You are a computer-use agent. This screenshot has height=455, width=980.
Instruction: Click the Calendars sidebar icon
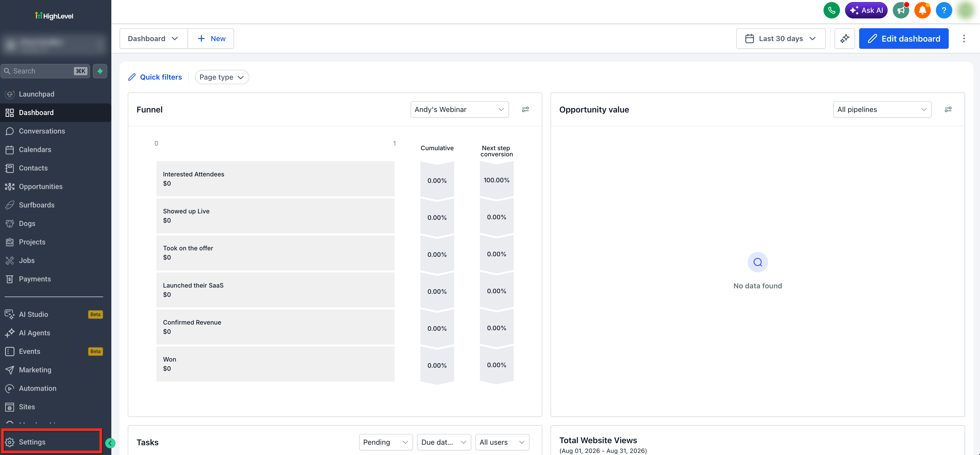10,150
